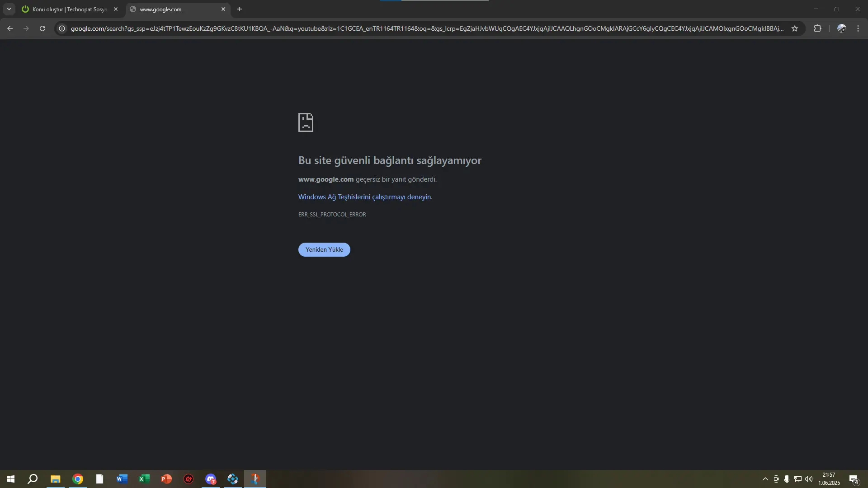Viewport: 868px width, 488px height.
Task: Restore down the Chrome window
Action: (x=837, y=9)
